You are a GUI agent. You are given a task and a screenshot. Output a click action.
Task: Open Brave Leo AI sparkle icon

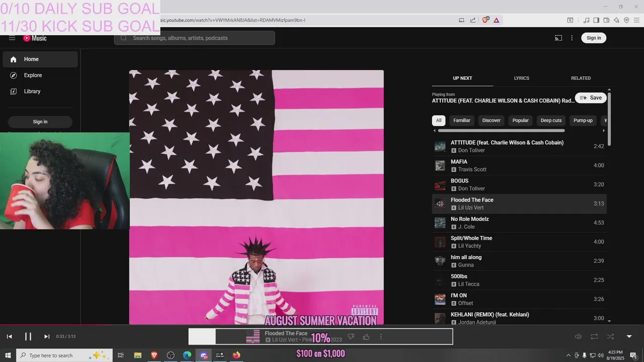pos(616,20)
